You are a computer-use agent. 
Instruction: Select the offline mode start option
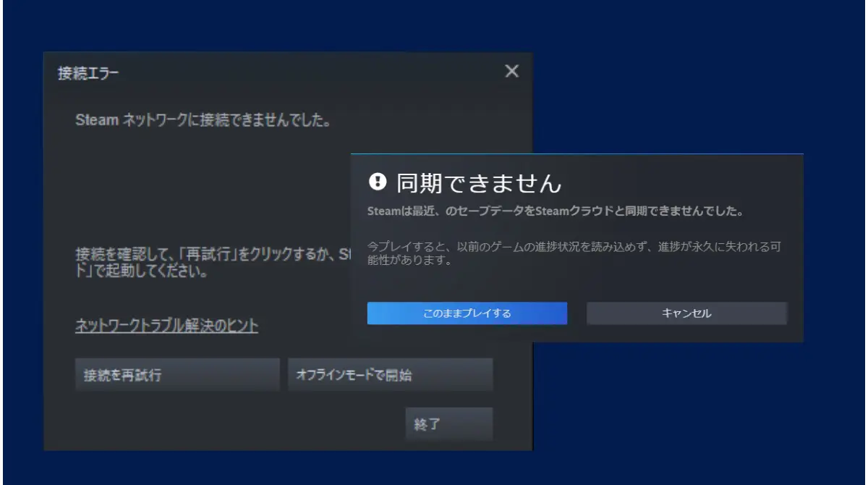pos(391,374)
